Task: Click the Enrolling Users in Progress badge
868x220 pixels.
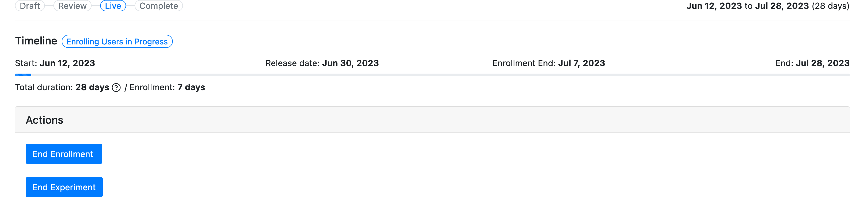Action: click(117, 41)
